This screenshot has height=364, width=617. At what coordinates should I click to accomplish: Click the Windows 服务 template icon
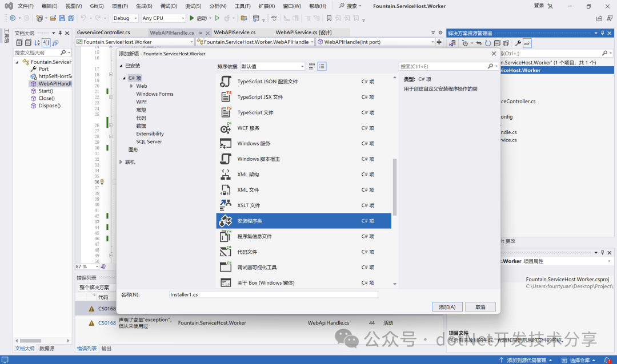click(226, 143)
